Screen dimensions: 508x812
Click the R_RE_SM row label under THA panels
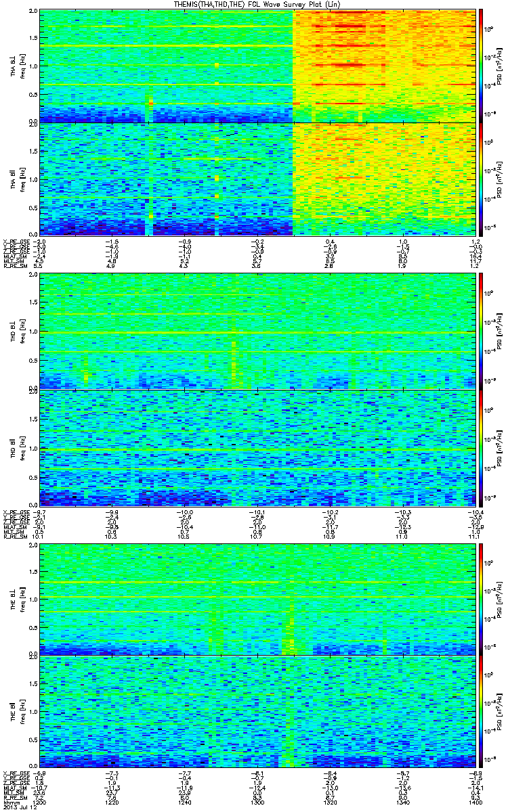[14, 267]
